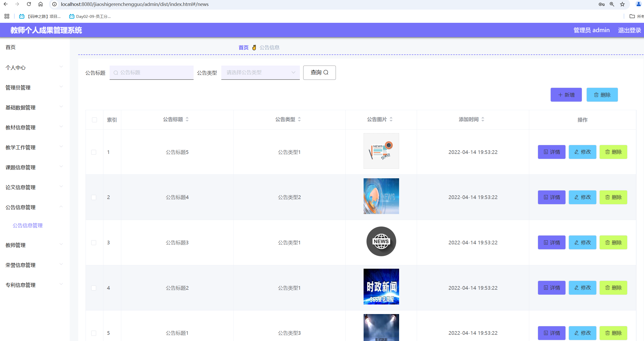Open the 首页 sidebar menu item
The height and width of the screenshot is (341, 644).
[11, 47]
